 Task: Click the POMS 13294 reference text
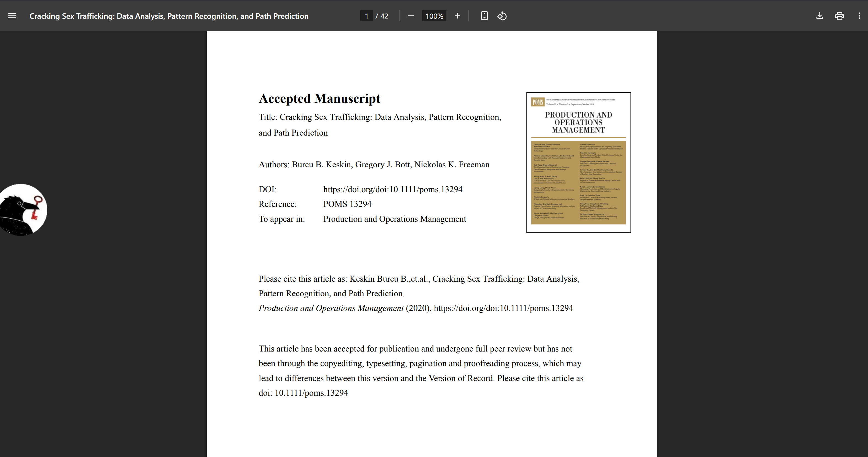click(x=347, y=204)
